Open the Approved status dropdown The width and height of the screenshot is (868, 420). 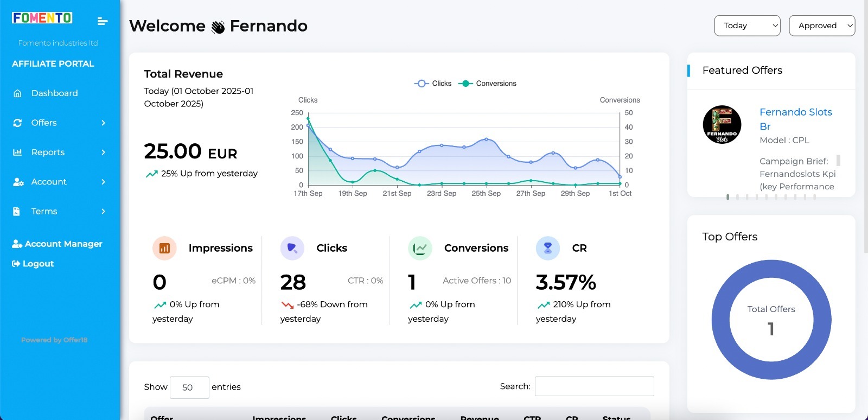coord(822,26)
